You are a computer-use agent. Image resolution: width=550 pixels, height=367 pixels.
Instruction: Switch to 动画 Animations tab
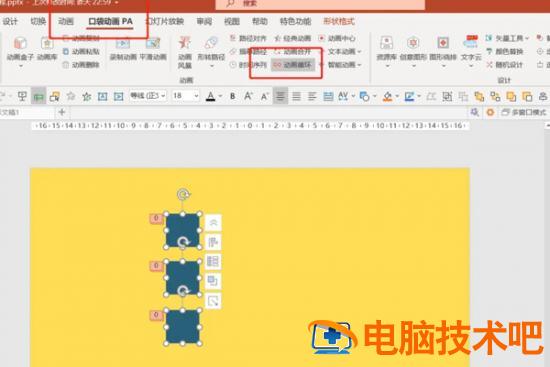click(x=66, y=21)
